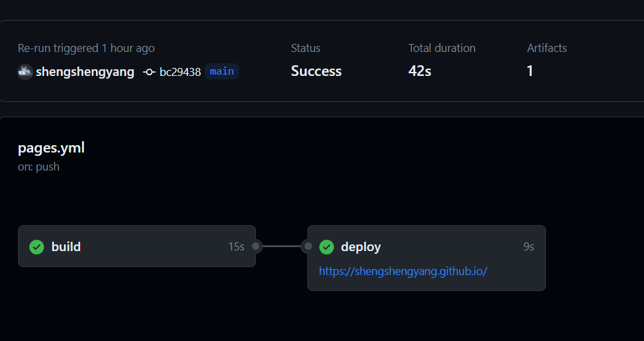Click the shengshengyang user avatar
This screenshot has width=644, height=341.
point(25,72)
